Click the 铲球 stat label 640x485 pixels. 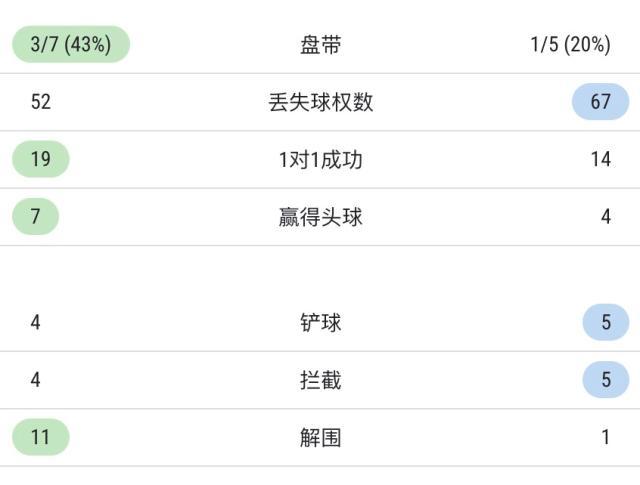click(x=320, y=323)
